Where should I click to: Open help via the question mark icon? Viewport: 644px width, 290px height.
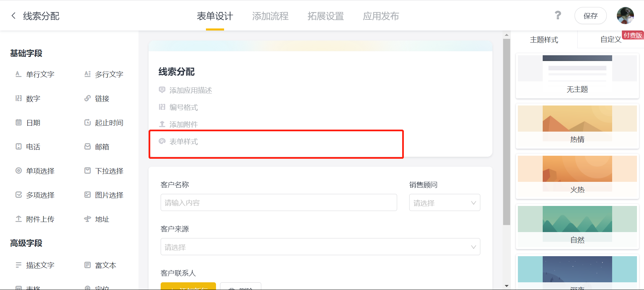[x=558, y=15]
